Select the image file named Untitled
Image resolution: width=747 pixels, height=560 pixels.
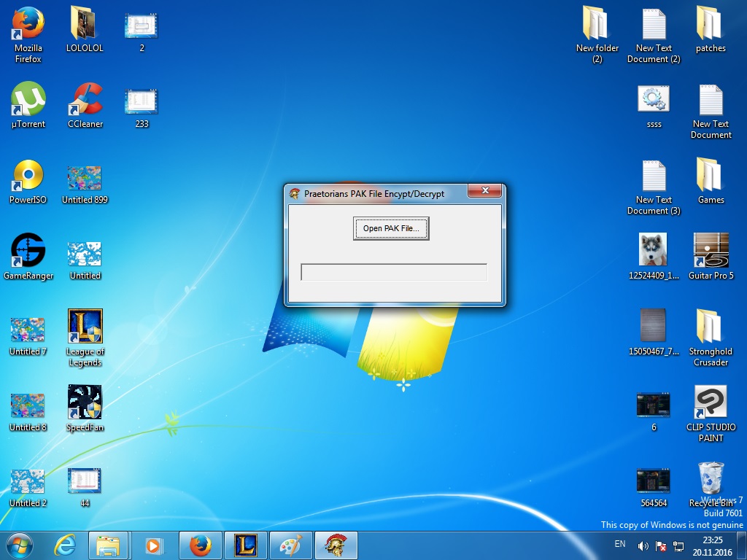pos(85,260)
